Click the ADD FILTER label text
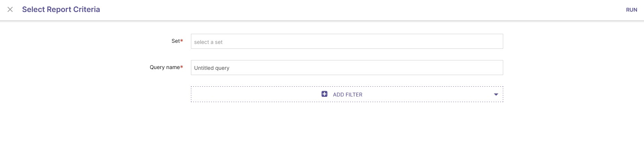644x149 pixels. (x=347, y=95)
